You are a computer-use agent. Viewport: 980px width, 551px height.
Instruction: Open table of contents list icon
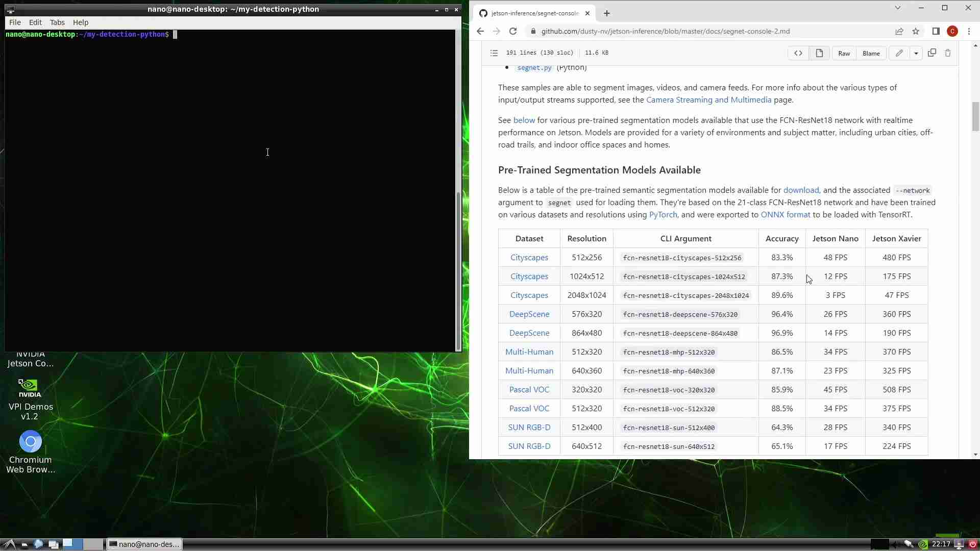pyautogui.click(x=494, y=53)
